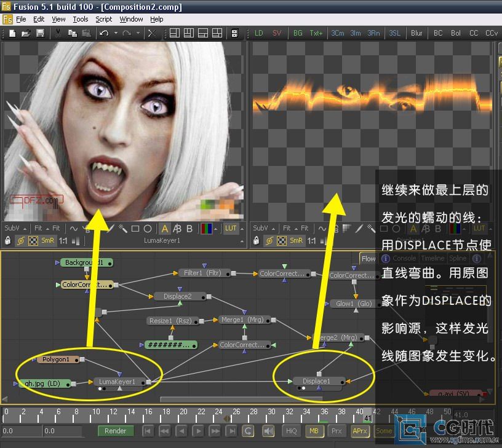Lock the left viewer with padlock
502x448 pixels.
pyautogui.click(x=8, y=240)
